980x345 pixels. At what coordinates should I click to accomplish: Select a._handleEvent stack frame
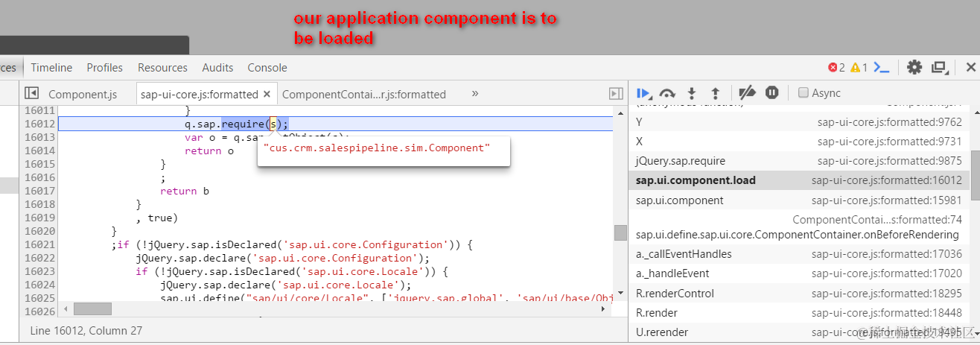tap(799, 273)
